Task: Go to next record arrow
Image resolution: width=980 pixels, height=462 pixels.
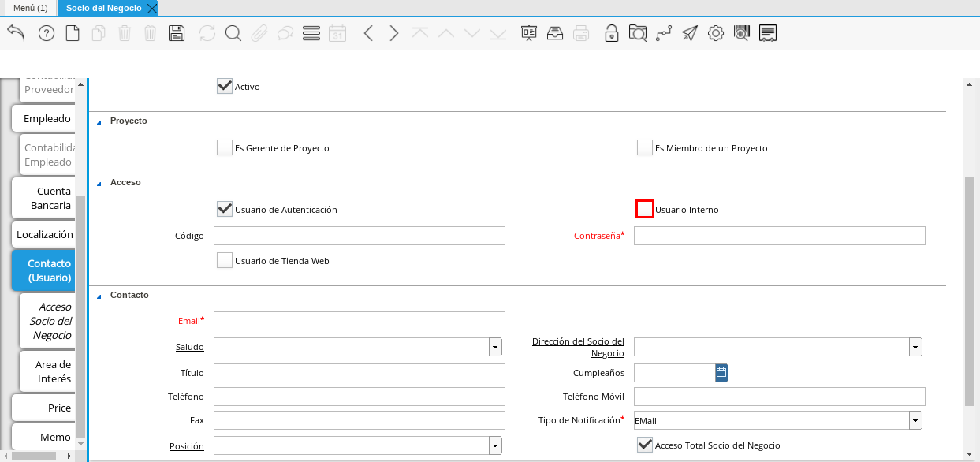Action: [394, 33]
